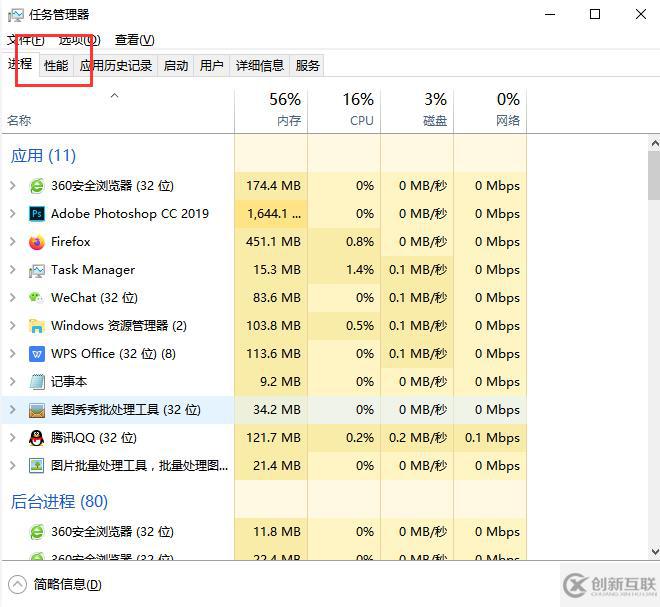Sort by CPU column header

(344, 111)
